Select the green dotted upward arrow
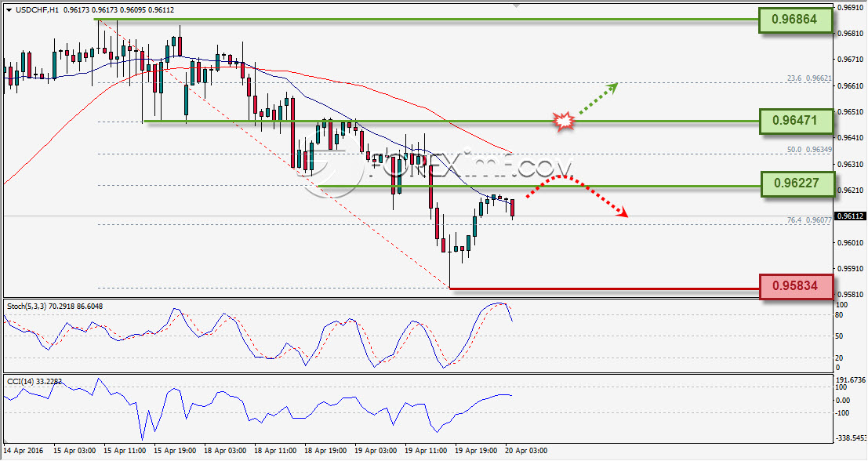This screenshot has height=461, width=868. (598, 99)
